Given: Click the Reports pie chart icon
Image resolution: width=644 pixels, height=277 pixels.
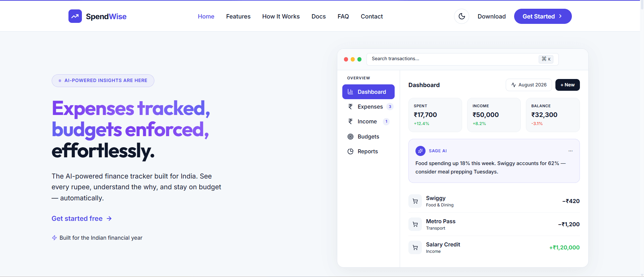Looking at the screenshot, I should (x=350, y=151).
